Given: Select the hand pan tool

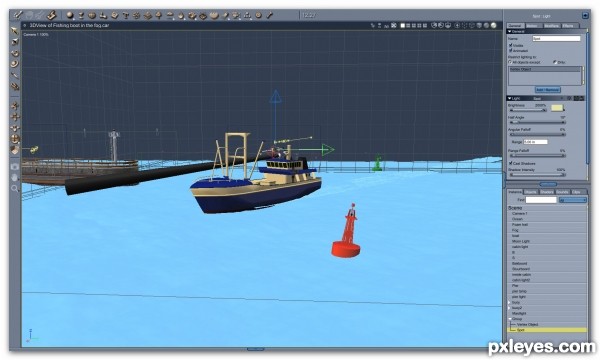Looking at the screenshot, I should click(15, 178).
